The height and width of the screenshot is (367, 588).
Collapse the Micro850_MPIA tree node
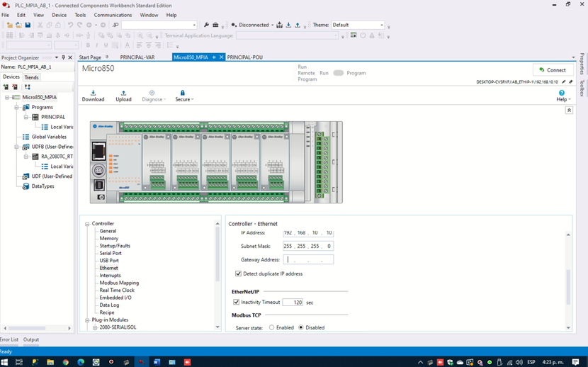tap(7, 97)
